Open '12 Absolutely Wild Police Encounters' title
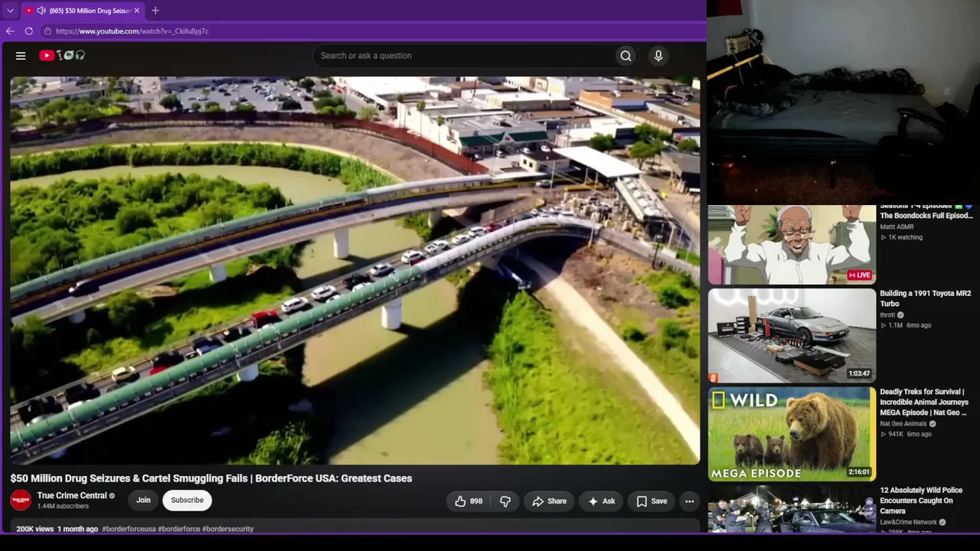The width and height of the screenshot is (980, 551). point(921,500)
